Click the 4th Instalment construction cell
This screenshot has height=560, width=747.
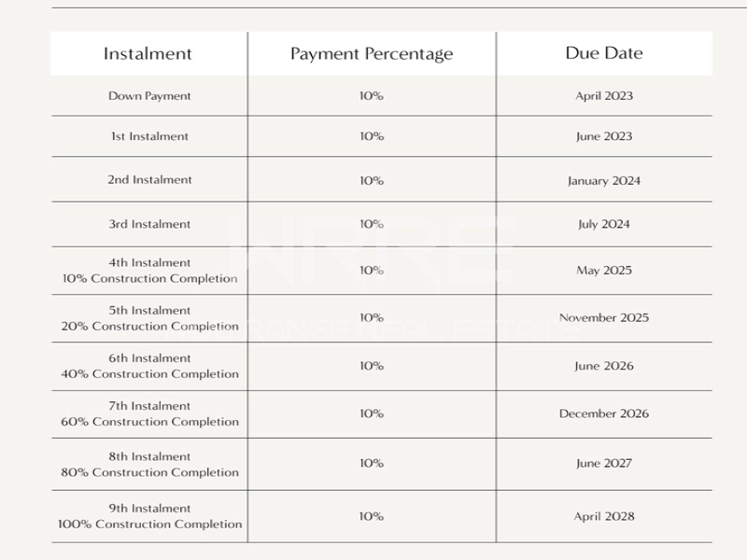[149, 271]
